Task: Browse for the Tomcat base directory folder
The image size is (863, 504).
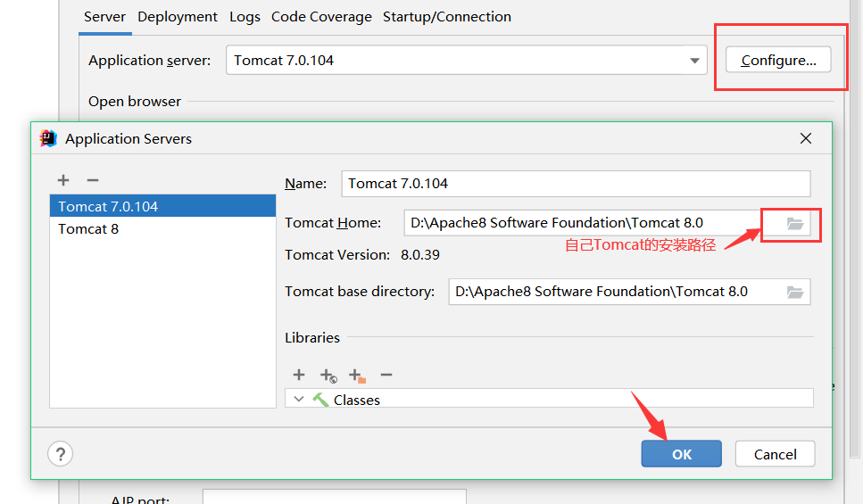Action: coord(795,293)
